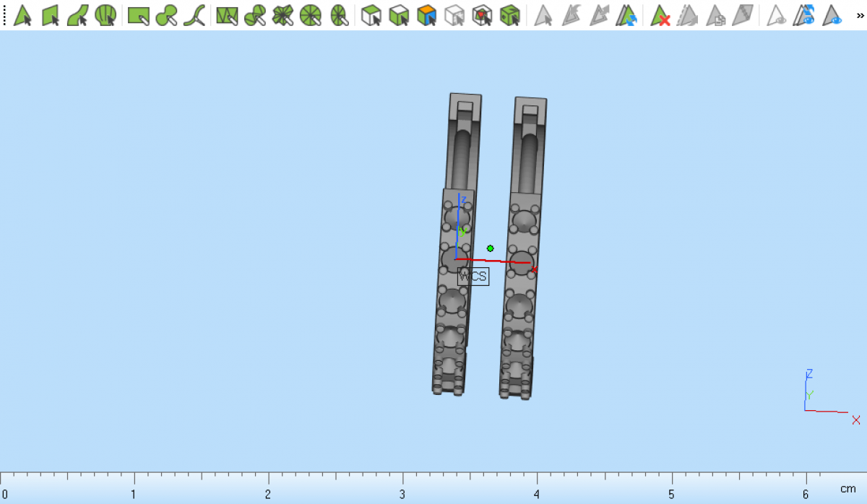Select the orange and blue cube icon
The image size is (867, 504).
tap(427, 15)
